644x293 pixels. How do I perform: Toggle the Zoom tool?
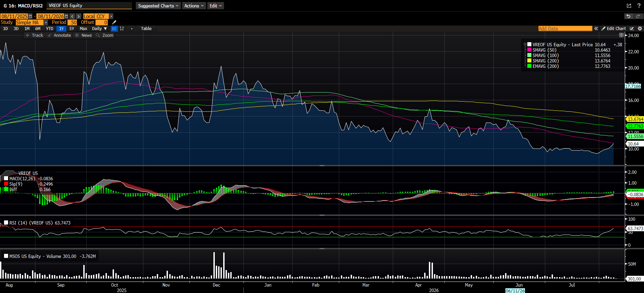(x=105, y=35)
